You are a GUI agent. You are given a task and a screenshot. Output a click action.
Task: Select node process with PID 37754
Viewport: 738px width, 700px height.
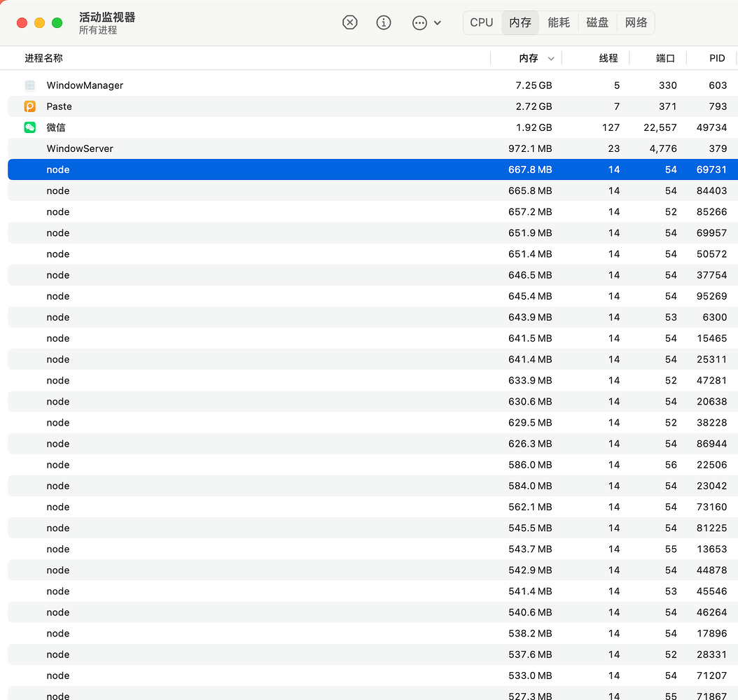(x=373, y=274)
